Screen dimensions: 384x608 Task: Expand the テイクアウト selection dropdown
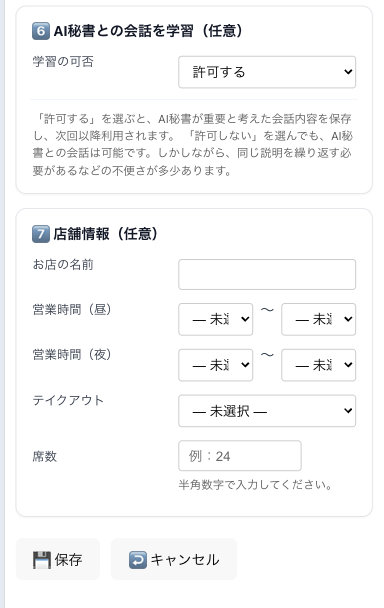[267, 411]
